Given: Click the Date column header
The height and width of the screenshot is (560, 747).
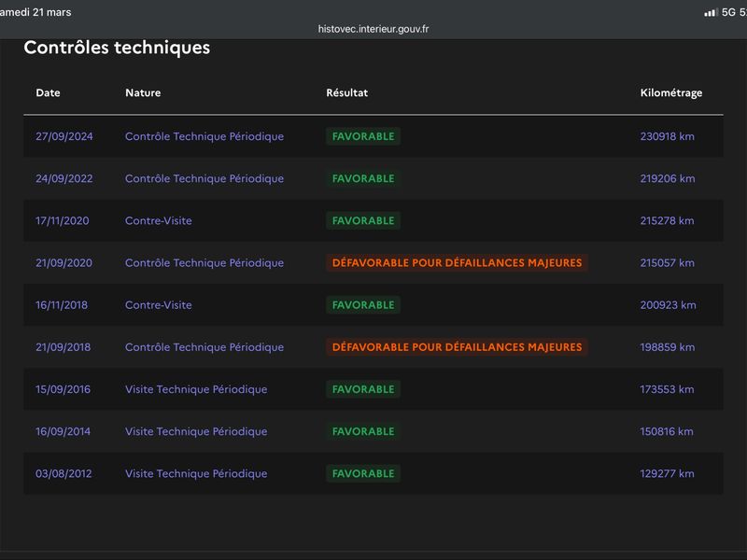Looking at the screenshot, I should click(x=48, y=92).
